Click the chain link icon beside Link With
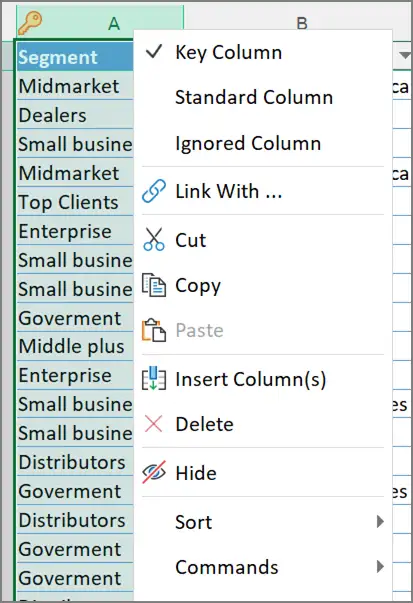The image size is (413, 603). click(x=154, y=191)
